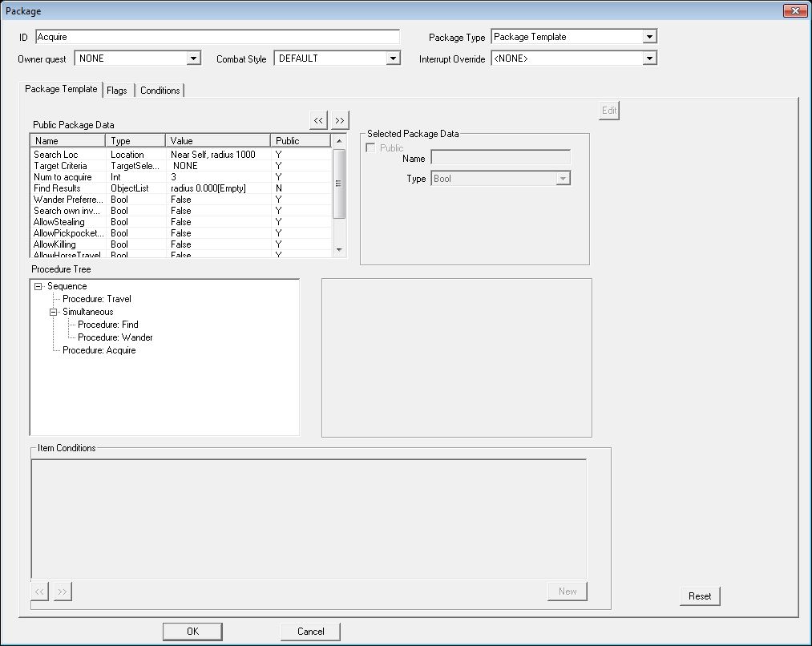Collapse the Simultaneous tree node
This screenshot has height=646, width=812.
tap(54, 312)
